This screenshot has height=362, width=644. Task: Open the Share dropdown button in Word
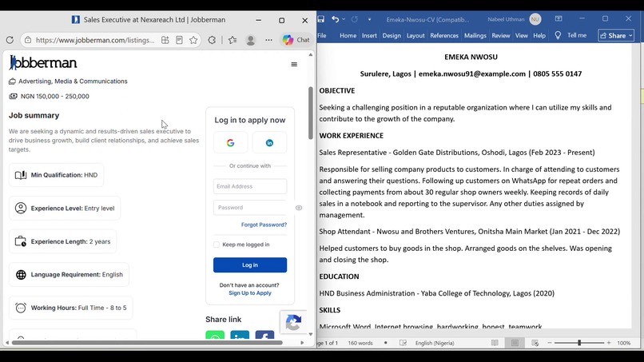pyautogui.click(x=616, y=36)
